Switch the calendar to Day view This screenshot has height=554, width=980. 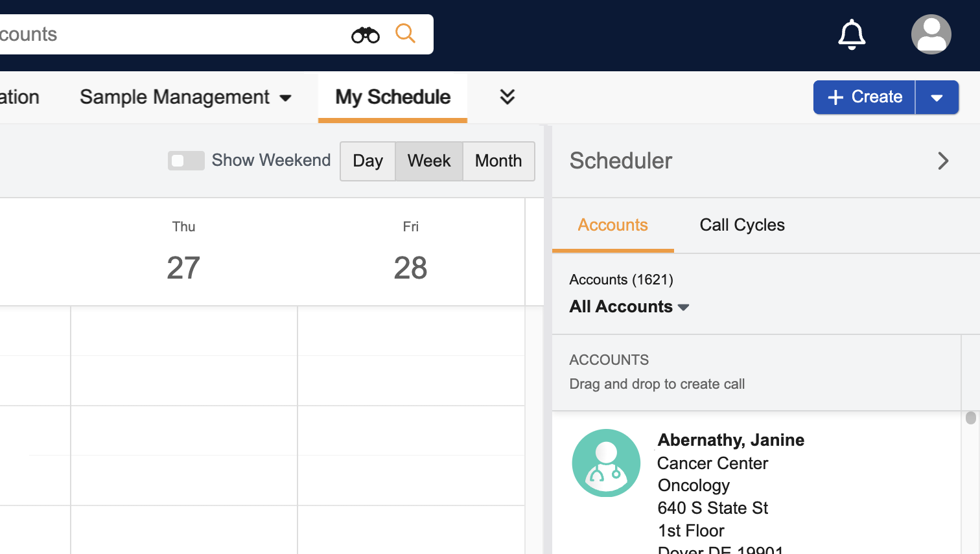(x=367, y=161)
